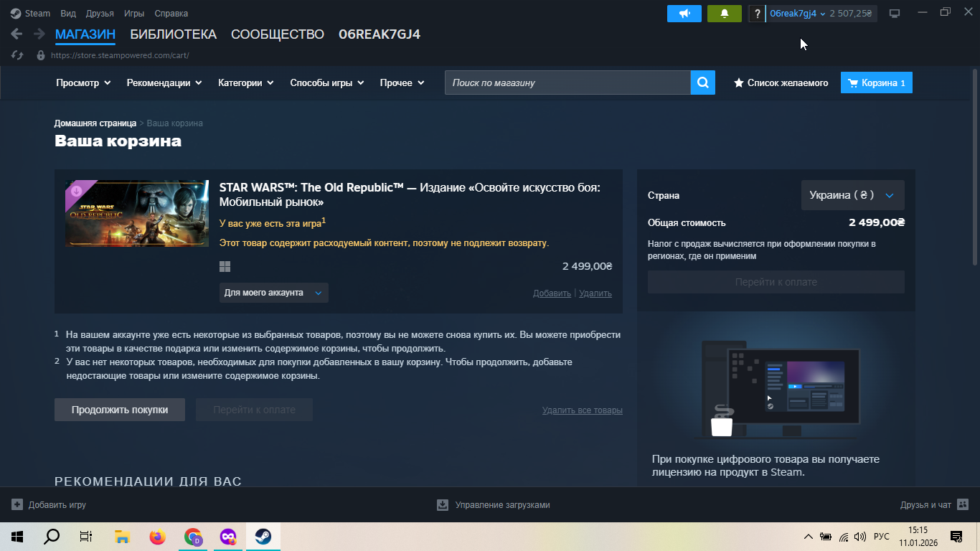The width and height of the screenshot is (980, 551).
Task: Open the Windows notification center icon
Action: coord(956,537)
